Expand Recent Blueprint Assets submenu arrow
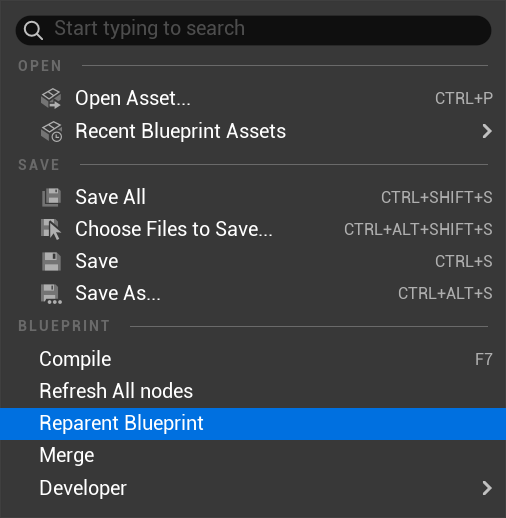 click(x=487, y=131)
